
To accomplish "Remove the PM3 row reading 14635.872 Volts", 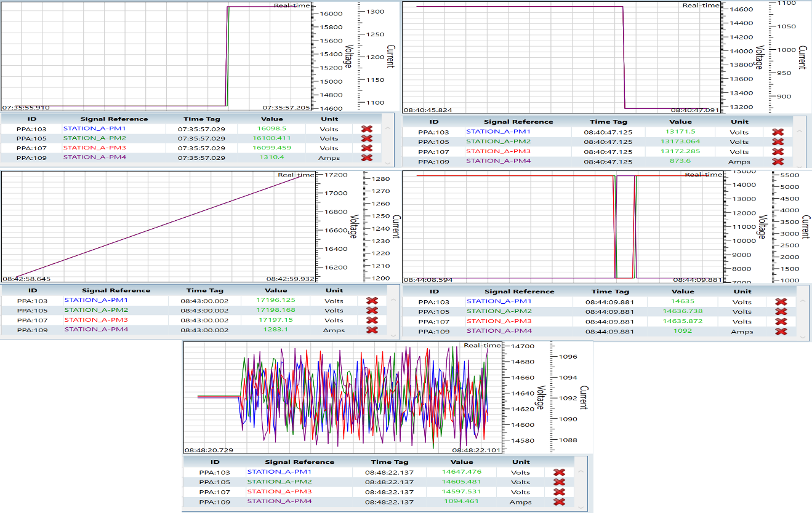I will click(781, 322).
